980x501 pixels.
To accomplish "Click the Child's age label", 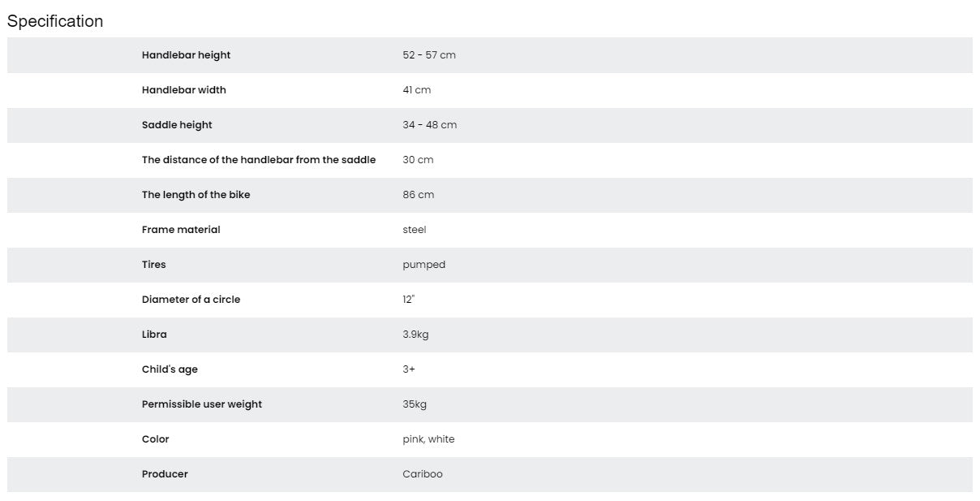I will 170,369.
